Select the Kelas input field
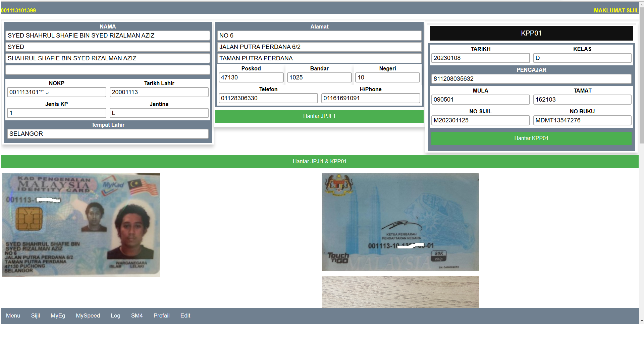The width and height of the screenshot is (644, 346). pyautogui.click(x=582, y=58)
